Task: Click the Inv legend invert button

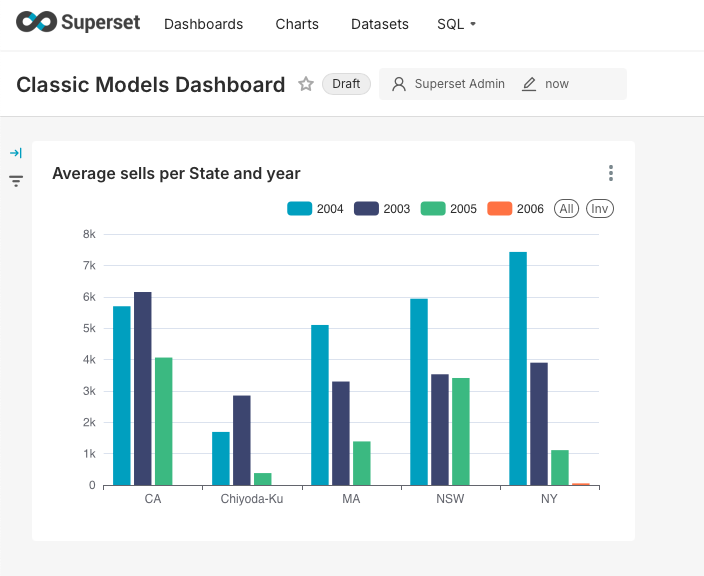Action: (x=599, y=209)
